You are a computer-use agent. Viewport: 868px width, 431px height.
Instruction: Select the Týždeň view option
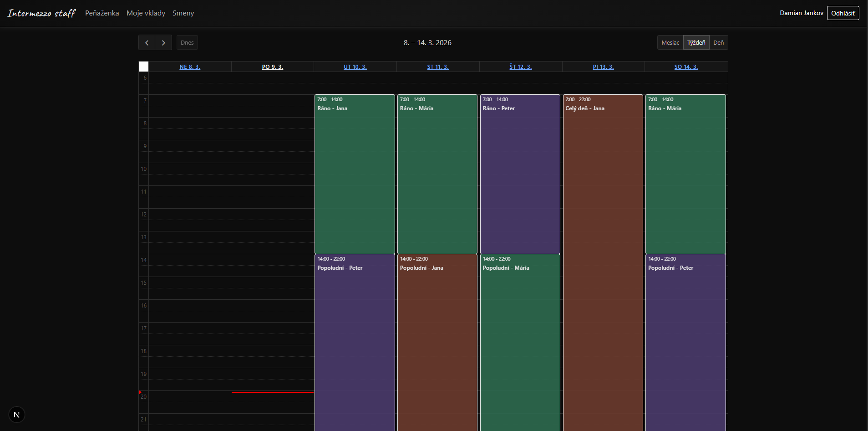coord(696,42)
